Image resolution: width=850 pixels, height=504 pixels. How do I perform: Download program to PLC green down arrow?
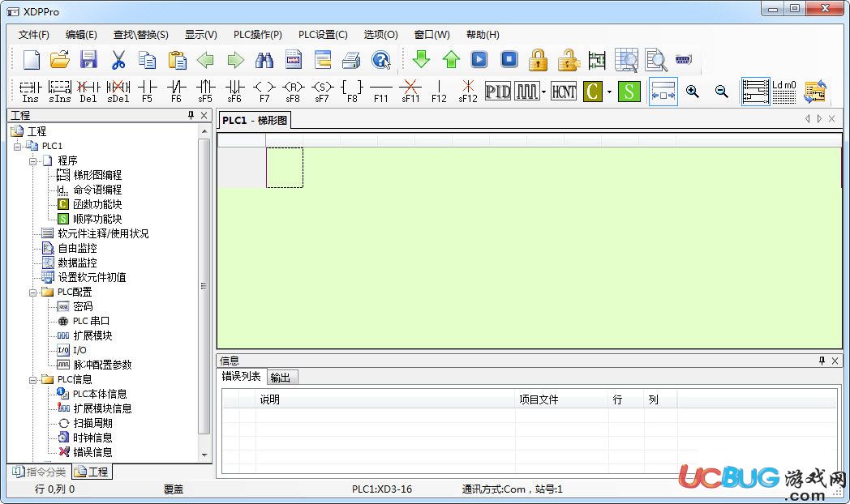(421, 59)
